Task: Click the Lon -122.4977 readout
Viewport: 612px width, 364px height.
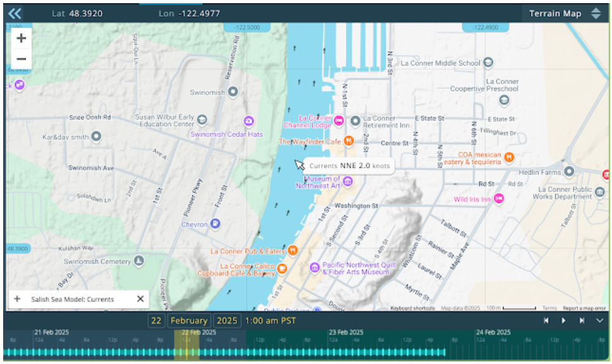Action: 189,14
